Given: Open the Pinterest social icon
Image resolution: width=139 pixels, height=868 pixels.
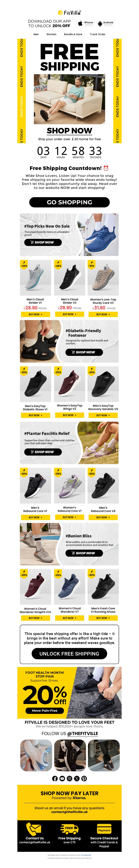Looking at the screenshot, I should 84,778.
